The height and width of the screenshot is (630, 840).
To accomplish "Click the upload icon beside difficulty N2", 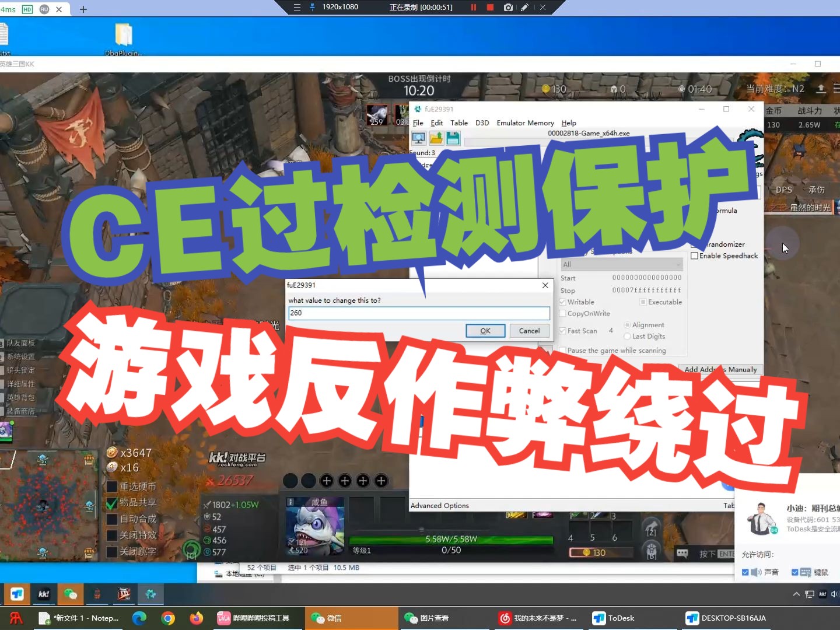I will click(821, 89).
